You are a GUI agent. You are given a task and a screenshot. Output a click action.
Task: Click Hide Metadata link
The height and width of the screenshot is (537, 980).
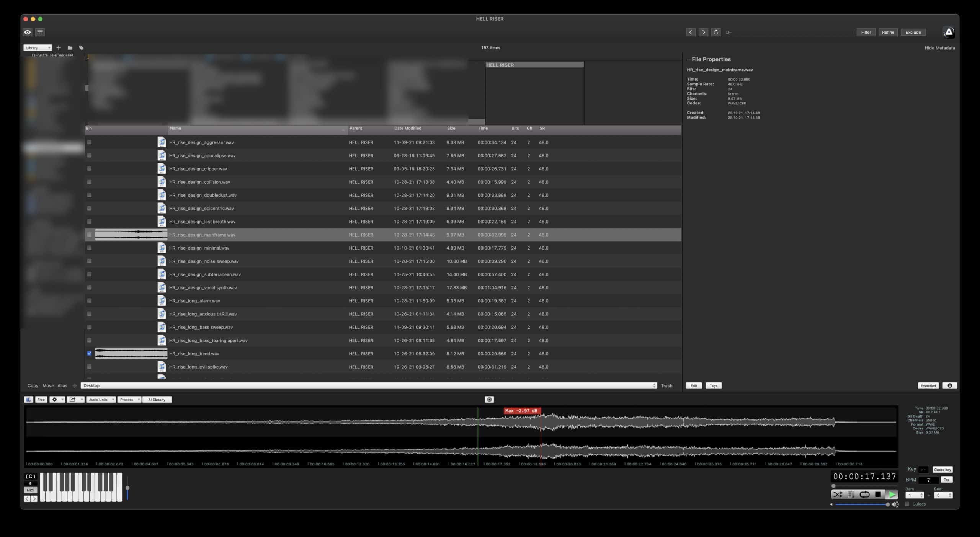pyautogui.click(x=939, y=48)
